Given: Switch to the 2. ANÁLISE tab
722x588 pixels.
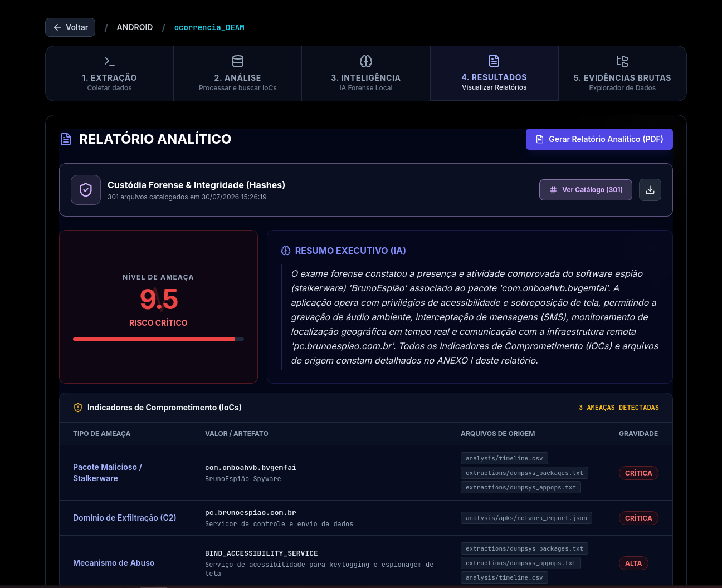Looking at the screenshot, I should [x=238, y=73].
